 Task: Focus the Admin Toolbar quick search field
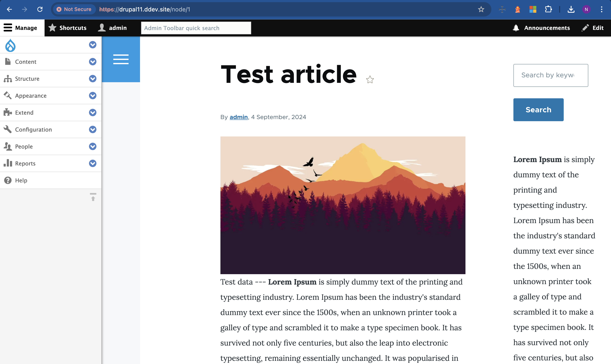196,28
